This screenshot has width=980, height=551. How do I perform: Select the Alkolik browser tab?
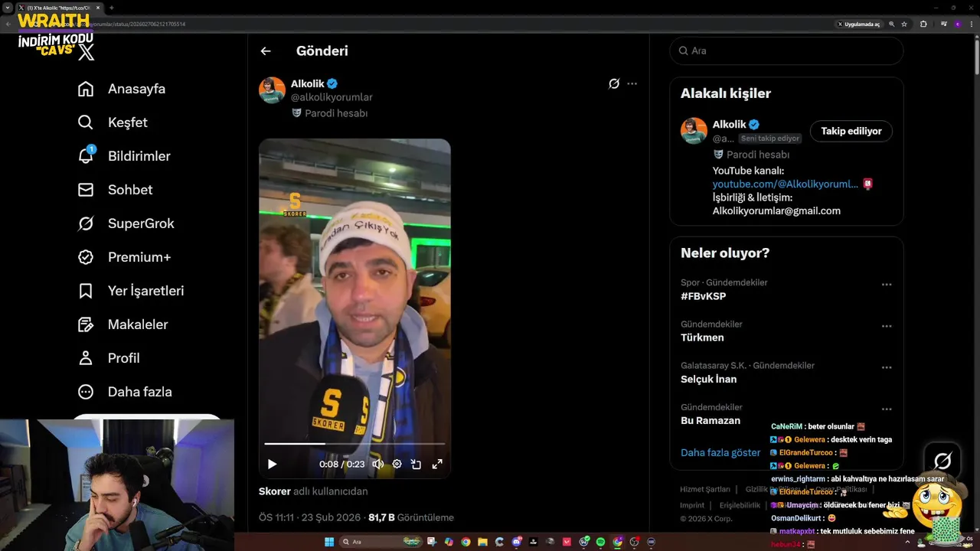click(59, 8)
